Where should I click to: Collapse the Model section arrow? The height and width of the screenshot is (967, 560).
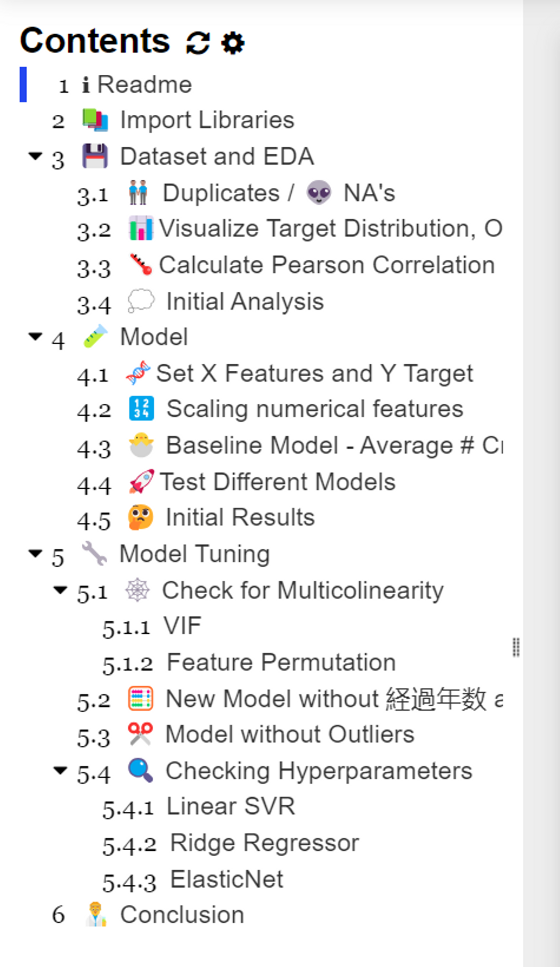35,336
